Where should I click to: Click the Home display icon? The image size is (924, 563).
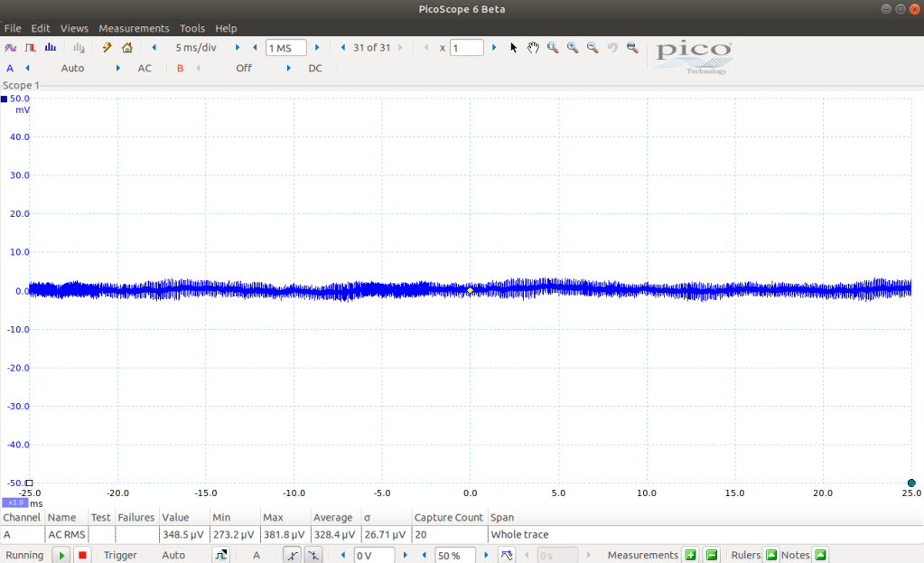tap(127, 48)
